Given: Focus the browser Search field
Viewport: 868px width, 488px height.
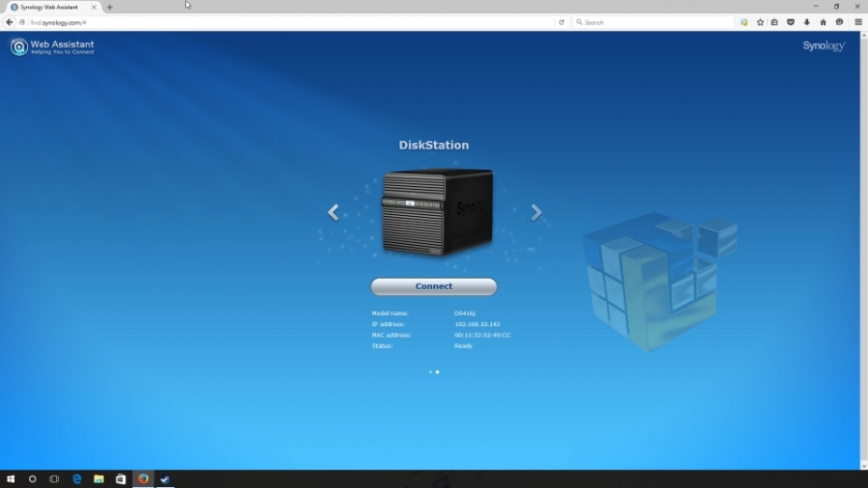Looking at the screenshot, I should coord(653,23).
